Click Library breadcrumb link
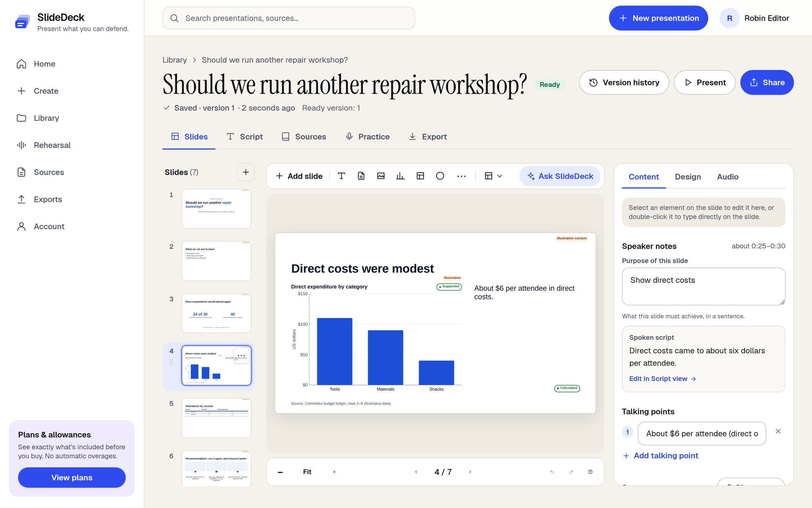This screenshot has height=508, width=812. coord(175,60)
